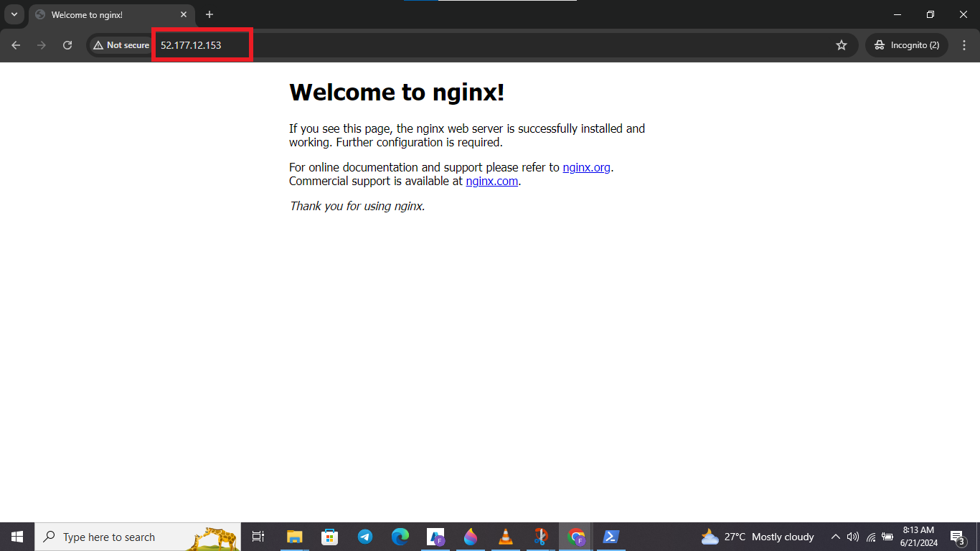Screen dimensions: 980x551
Task: Follow the nginx.com link
Action: 492,181
